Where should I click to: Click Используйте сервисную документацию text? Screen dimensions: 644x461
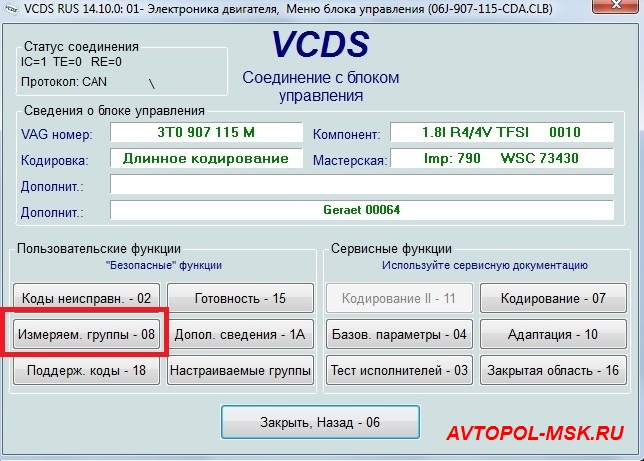485,265
